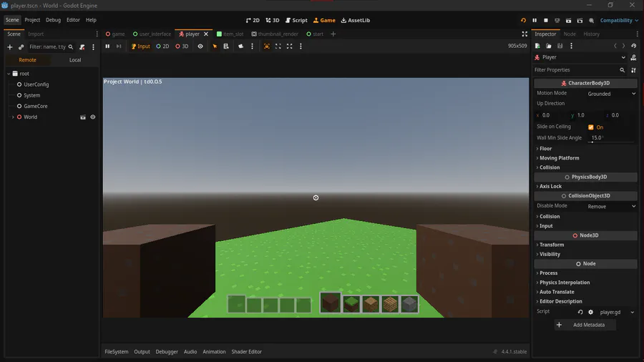
Task: Toggle 3D selection mode in game toolbar
Action: 182,47
